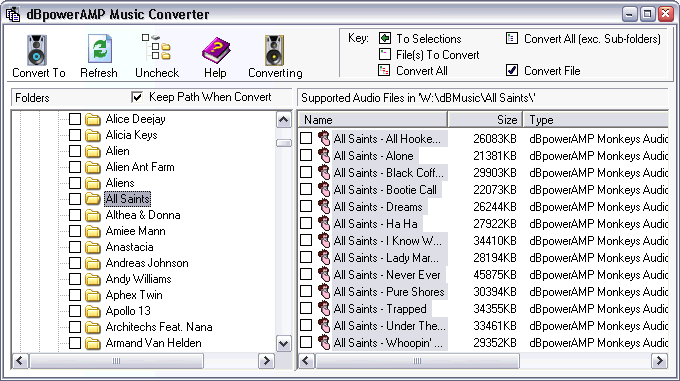The height and width of the screenshot is (381, 680).
Task: Open the Converting speaker icon
Action: click(274, 50)
